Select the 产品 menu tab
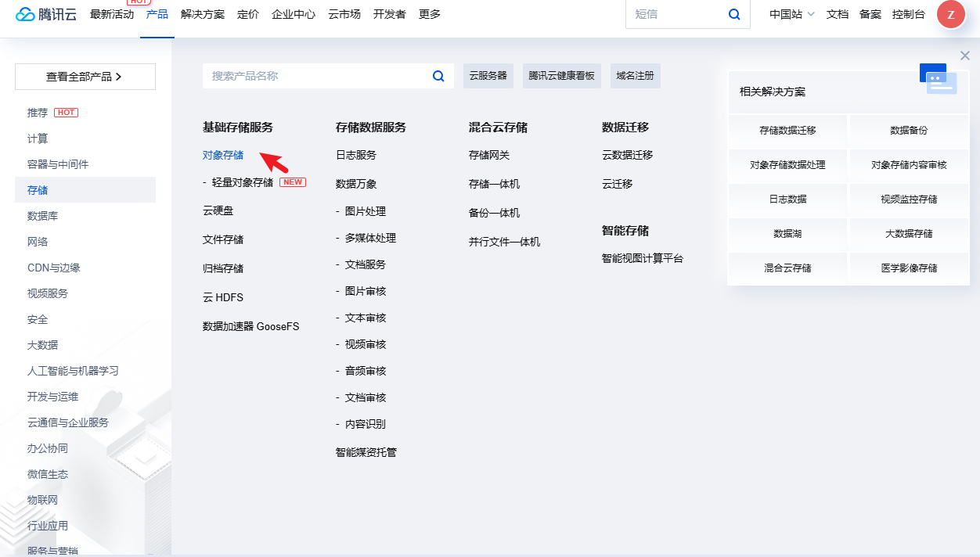Image resolution: width=980 pixels, height=557 pixels. click(157, 14)
